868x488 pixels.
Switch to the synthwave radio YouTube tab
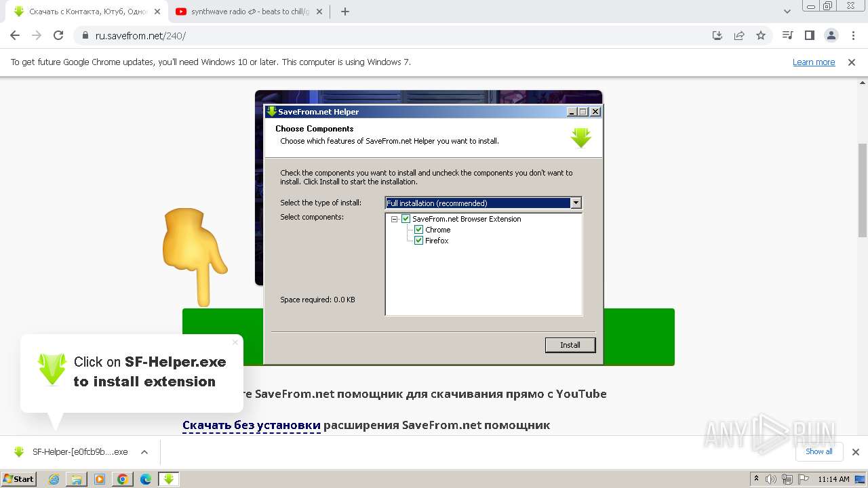pyautogui.click(x=250, y=12)
